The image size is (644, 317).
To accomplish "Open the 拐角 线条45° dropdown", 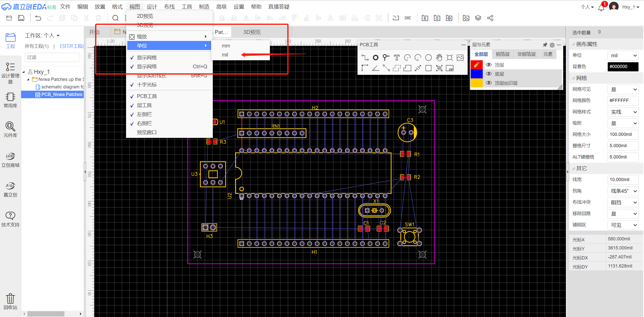I will click(x=623, y=191).
